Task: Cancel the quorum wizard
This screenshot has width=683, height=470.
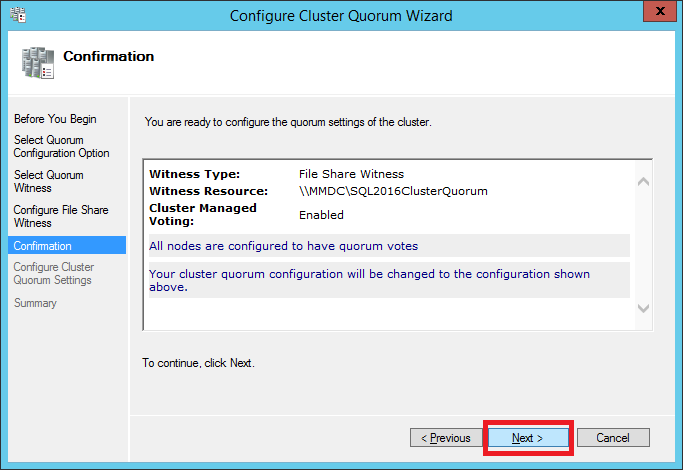Action: (612, 438)
